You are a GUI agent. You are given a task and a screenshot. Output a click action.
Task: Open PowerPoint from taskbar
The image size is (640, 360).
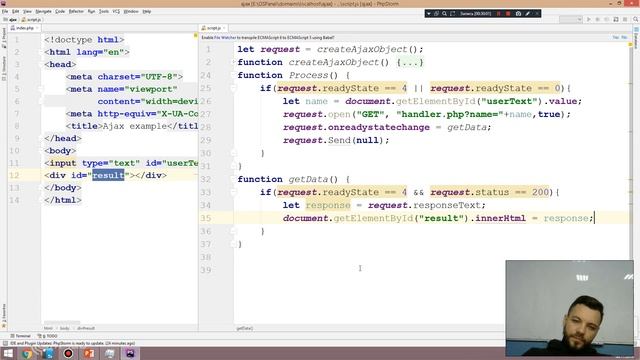tap(89, 353)
